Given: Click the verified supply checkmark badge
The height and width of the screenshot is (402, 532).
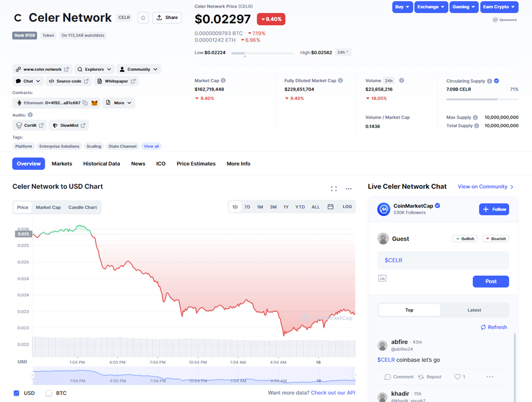Looking at the screenshot, I should click(x=497, y=81).
